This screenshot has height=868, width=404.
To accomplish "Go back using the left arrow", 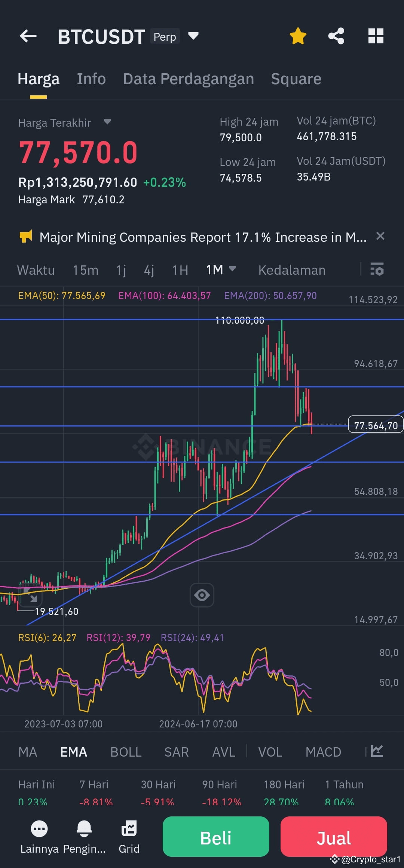I will [x=28, y=36].
